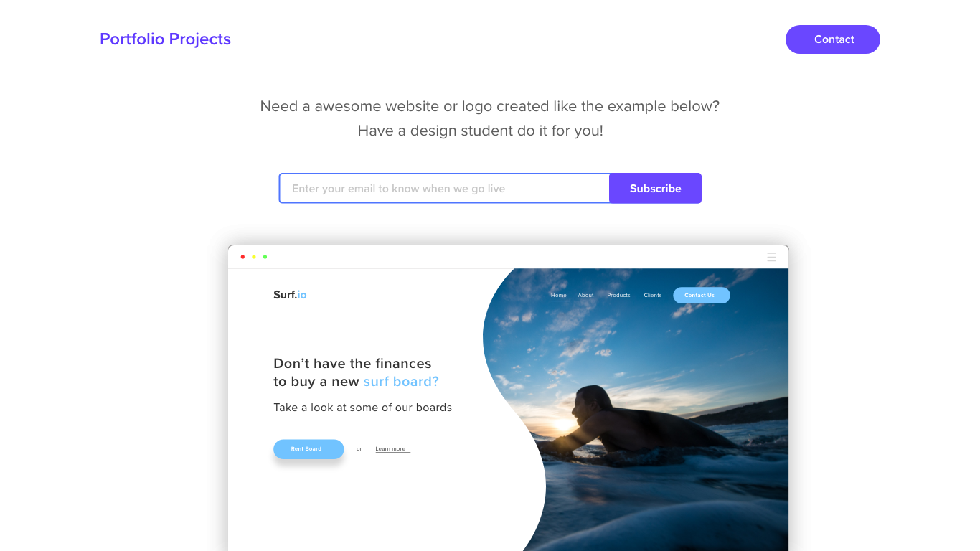Click the yellow dot in mockup browser

pos(254,257)
